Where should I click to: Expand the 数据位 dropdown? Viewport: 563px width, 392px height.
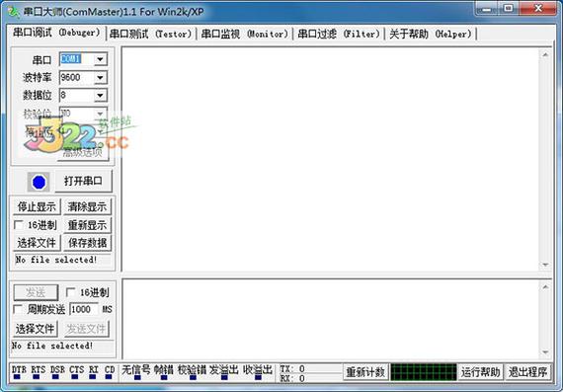(x=101, y=96)
